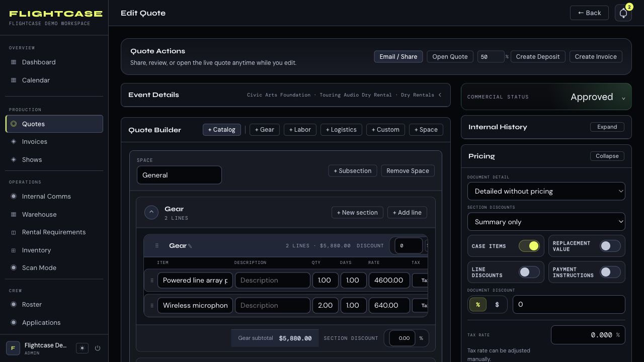
Task: Click the + Logistics button
Action: tap(341, 130)
